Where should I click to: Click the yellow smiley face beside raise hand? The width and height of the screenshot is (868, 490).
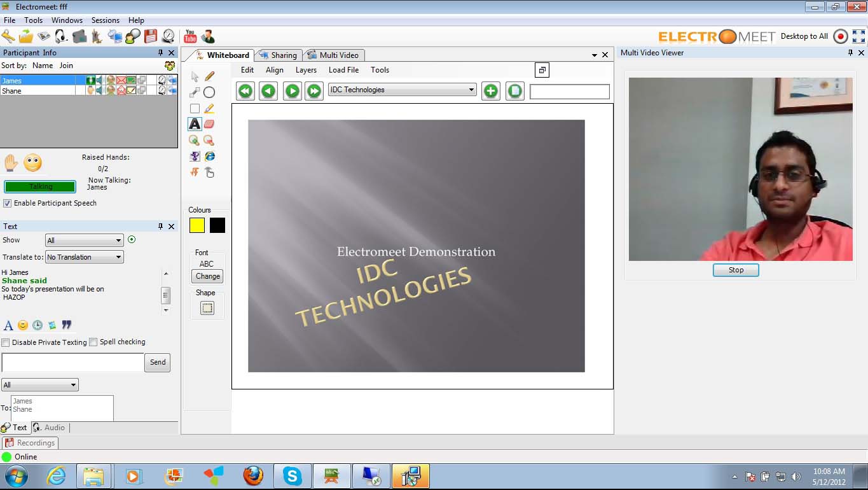point(32,163)
